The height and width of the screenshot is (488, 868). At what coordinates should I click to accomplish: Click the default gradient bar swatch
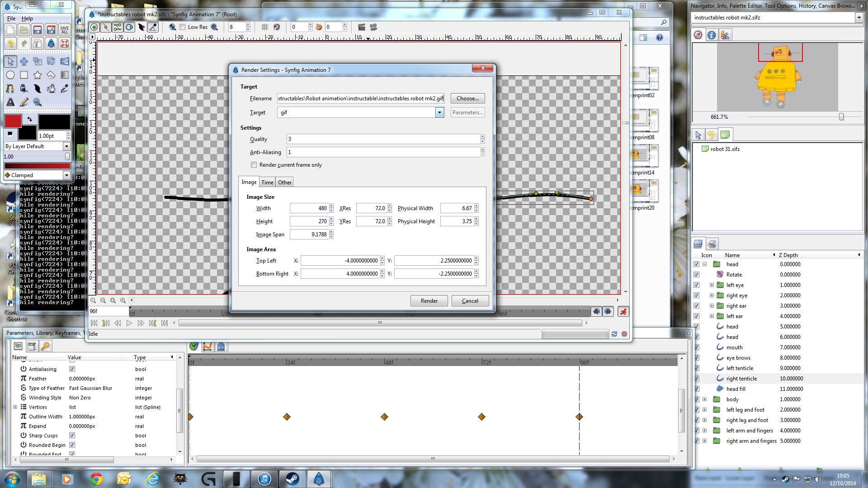(x=37, y=166)
